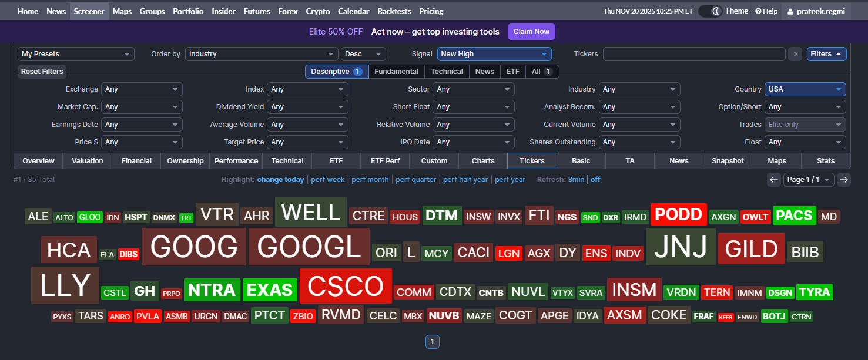The width and height of the screenshot is (868, 360).
Task: Click the PODD ticker tile
Action: click(x=679, y=214)
